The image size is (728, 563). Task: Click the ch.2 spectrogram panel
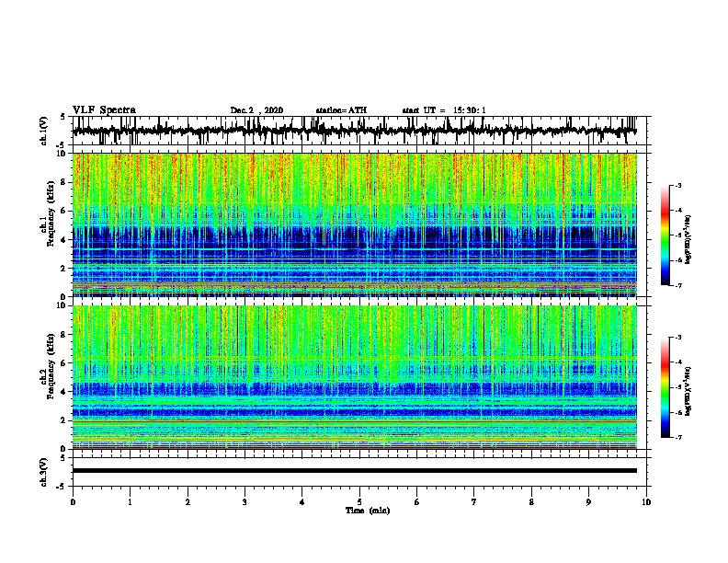pos(355,377)
